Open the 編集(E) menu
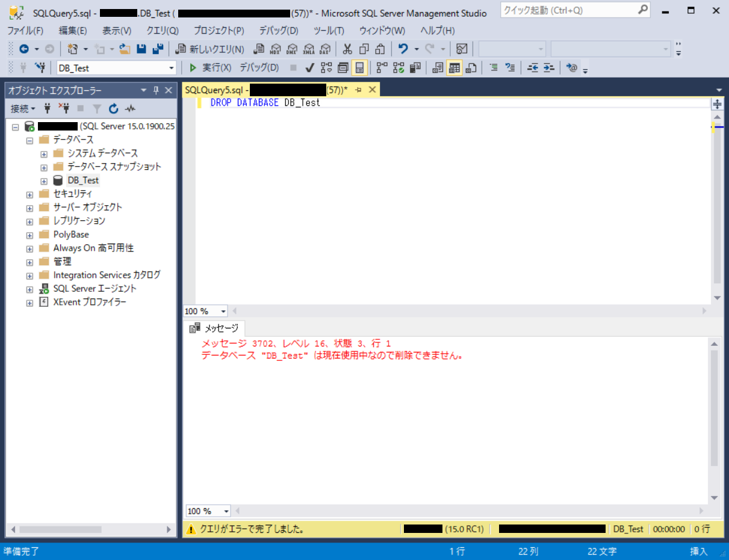The height and width of the screenshot is (560, 729). click(x=73, y=31)
